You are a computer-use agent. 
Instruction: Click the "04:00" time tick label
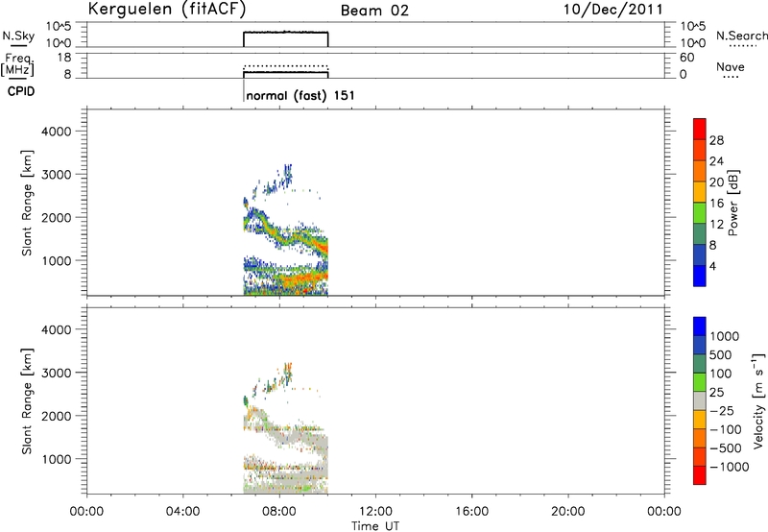click(x=182, y=512)
